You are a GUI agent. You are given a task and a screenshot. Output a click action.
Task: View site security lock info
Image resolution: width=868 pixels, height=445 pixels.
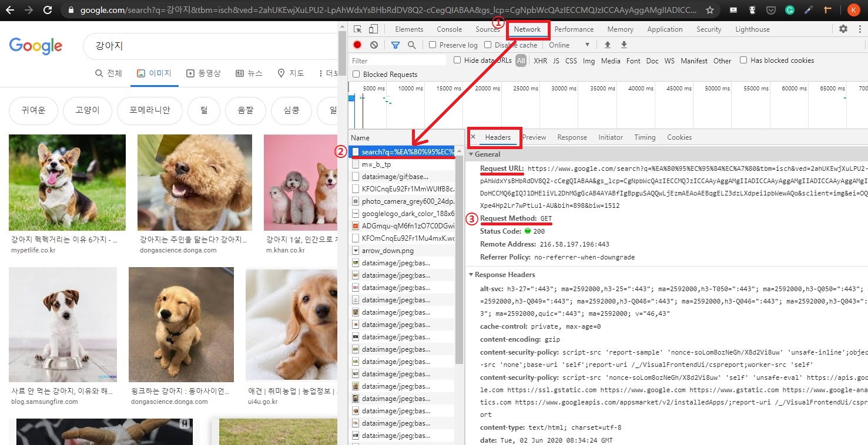(x=71, y=10)
